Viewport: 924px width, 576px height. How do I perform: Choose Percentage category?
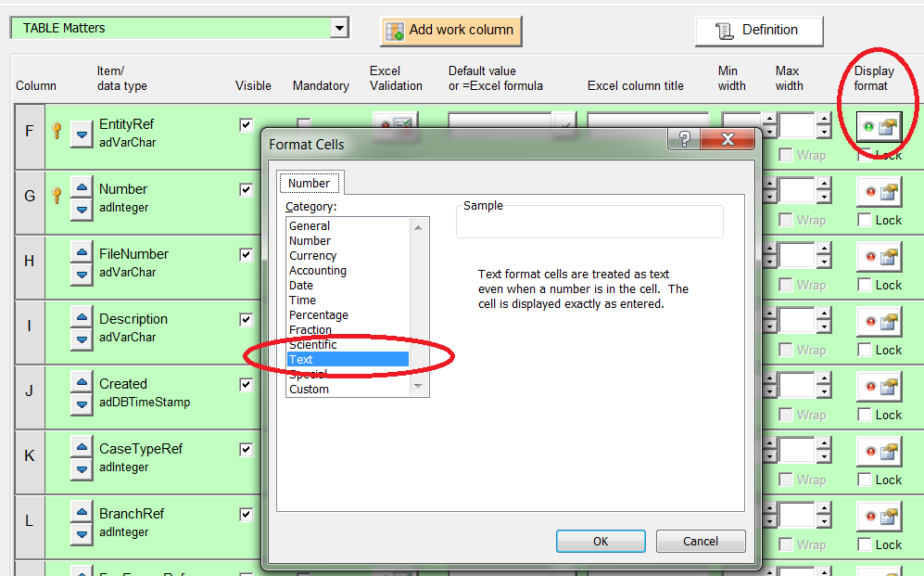coord(319,315)
